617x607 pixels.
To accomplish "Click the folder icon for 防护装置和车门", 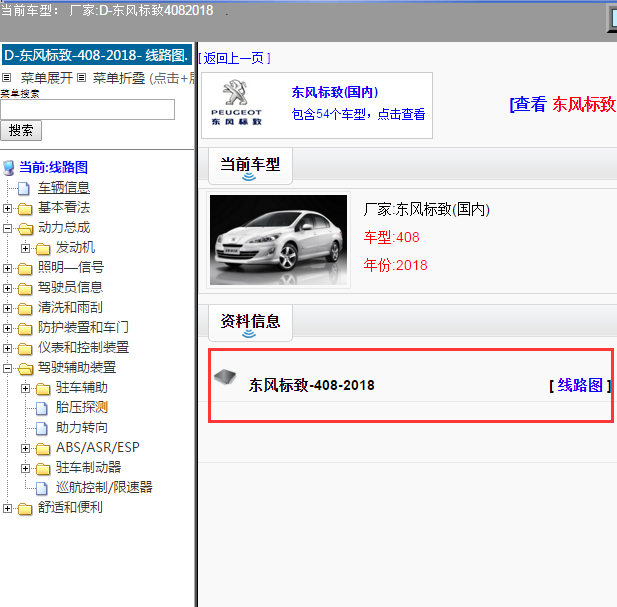I will 25,328.
